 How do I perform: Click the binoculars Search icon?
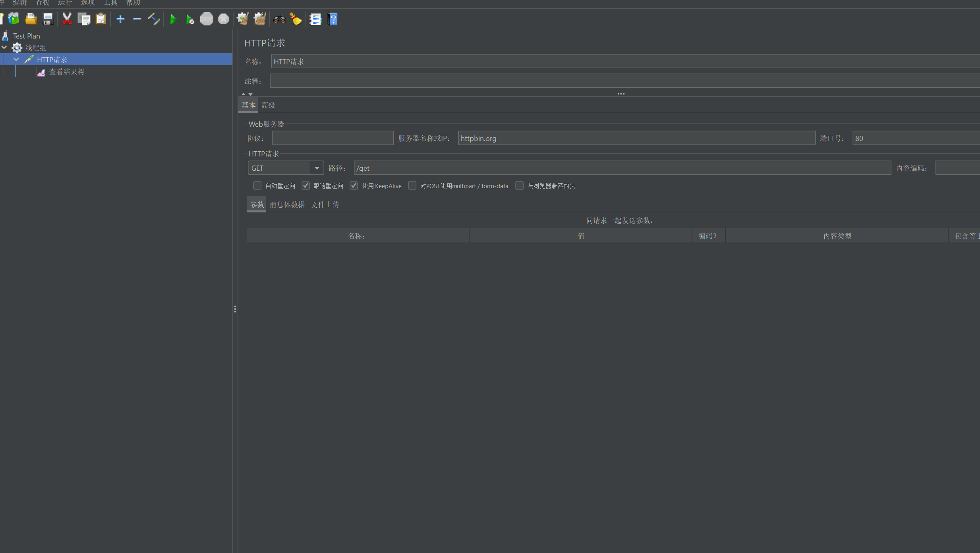pyautogui.click(x=279, y=19)
